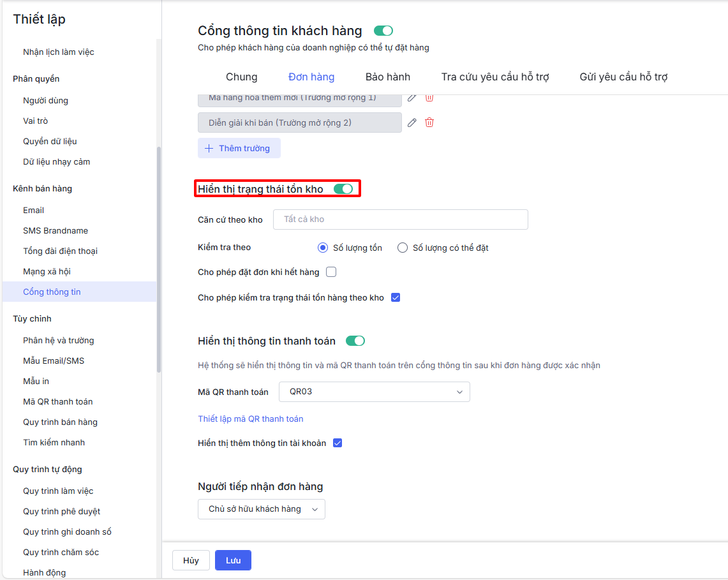Turn off 'Hiển thị thông tin thanh toán'
This screenshot has height=580, width=728.
(x=355, y=341)
